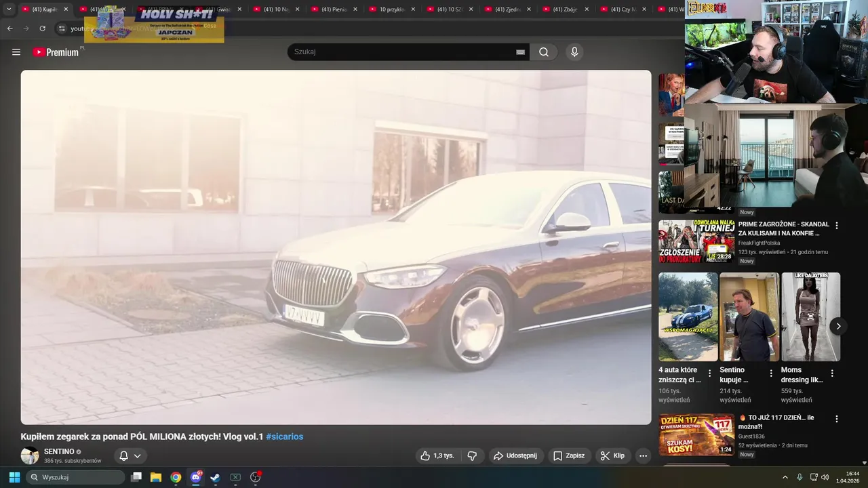
Task: Show next shorts with arrow button
Action: [838, 326]
